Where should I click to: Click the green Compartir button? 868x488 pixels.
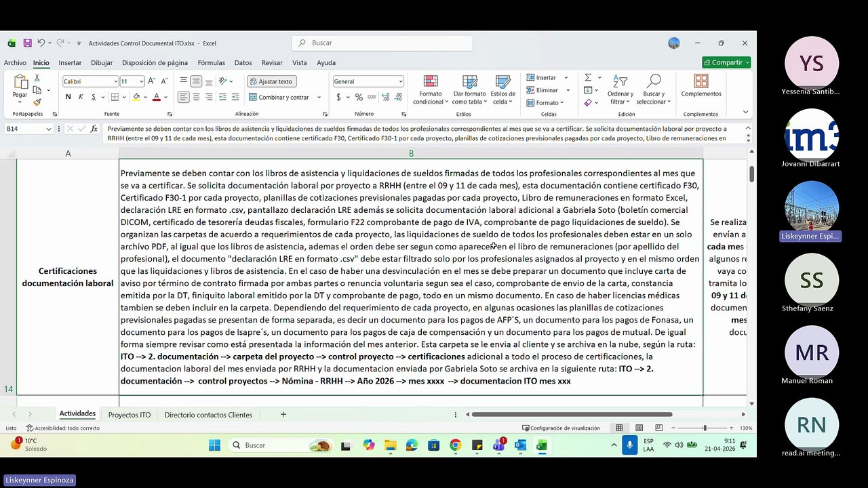(x=726, y=62)
